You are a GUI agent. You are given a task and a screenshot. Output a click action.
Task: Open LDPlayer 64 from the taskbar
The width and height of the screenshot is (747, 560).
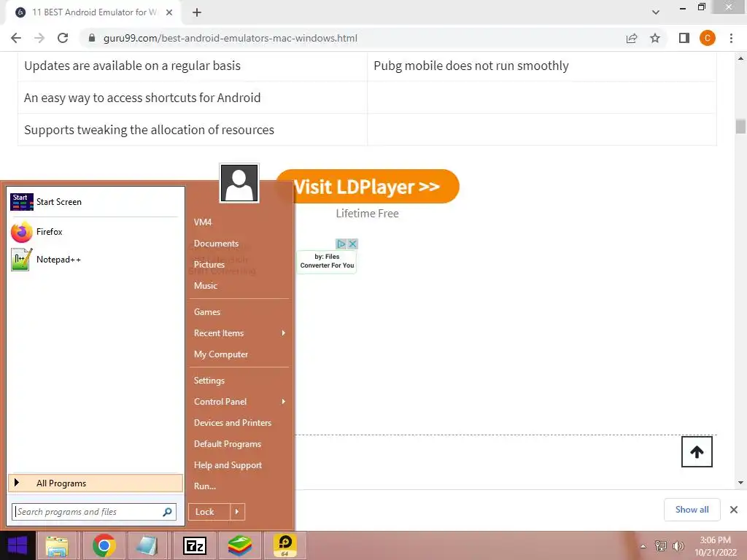point(285,545)
